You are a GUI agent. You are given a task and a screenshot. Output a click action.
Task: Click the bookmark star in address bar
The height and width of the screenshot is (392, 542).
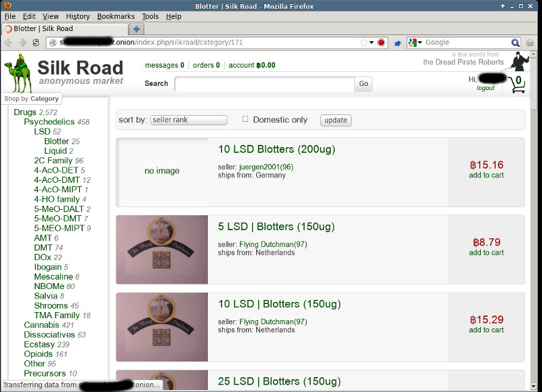tap(363, 43)
